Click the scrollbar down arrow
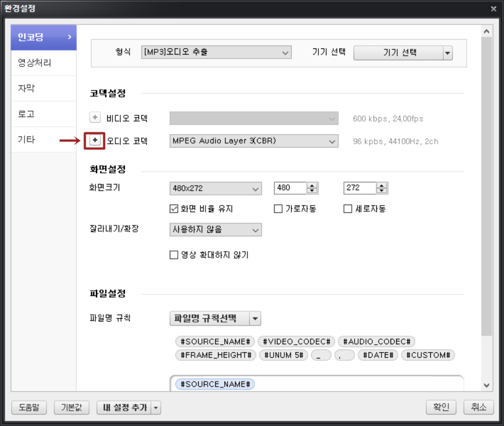This screenshot has width=504, height=426. point(486,385)
